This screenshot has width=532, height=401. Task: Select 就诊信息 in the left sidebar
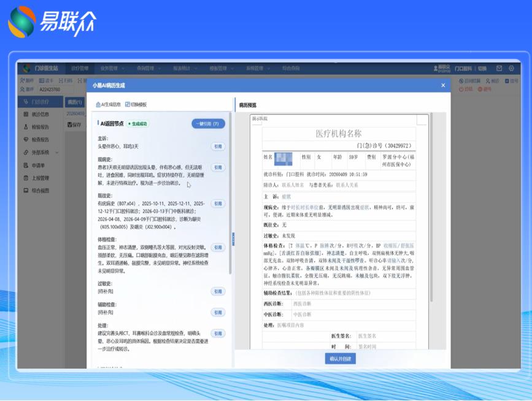[x=40, y=114]
